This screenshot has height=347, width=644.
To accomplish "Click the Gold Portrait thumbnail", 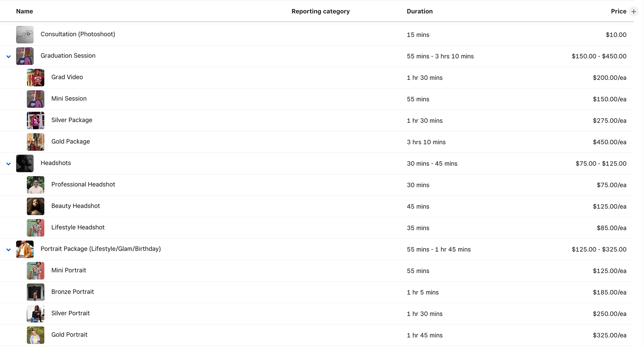I will [x=36, y=335].
